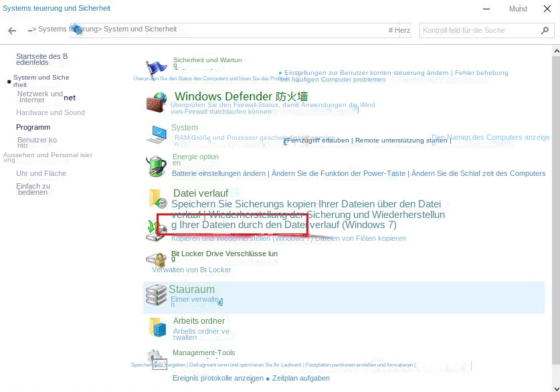
Task: Go to Uhr und Fläche category
Action: click(41, 173)
